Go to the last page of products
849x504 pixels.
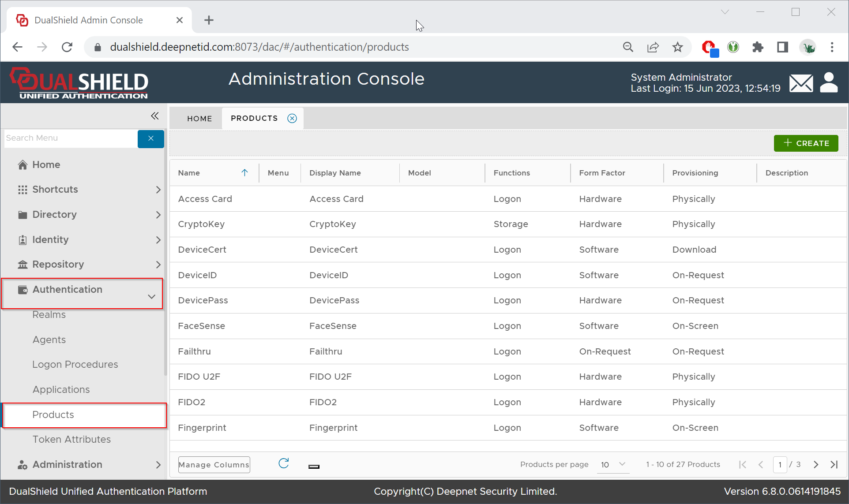point(834,464)
